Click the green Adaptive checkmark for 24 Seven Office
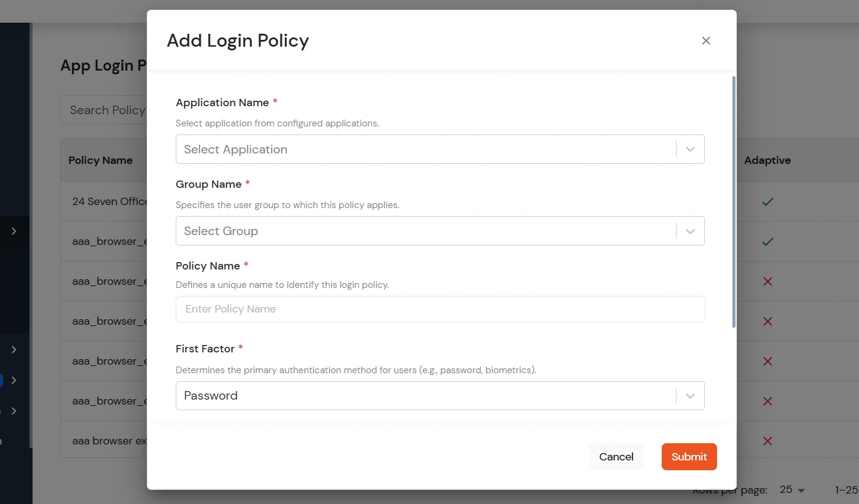 click(x=767, y=201)
